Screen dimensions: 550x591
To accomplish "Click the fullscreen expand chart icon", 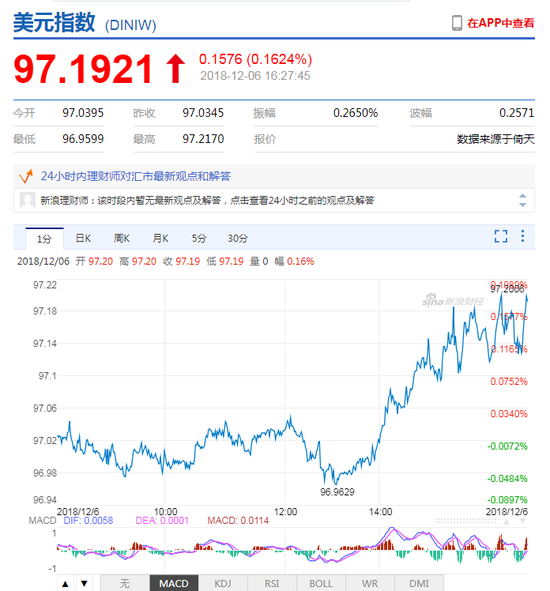I will (x=501, y=236).
